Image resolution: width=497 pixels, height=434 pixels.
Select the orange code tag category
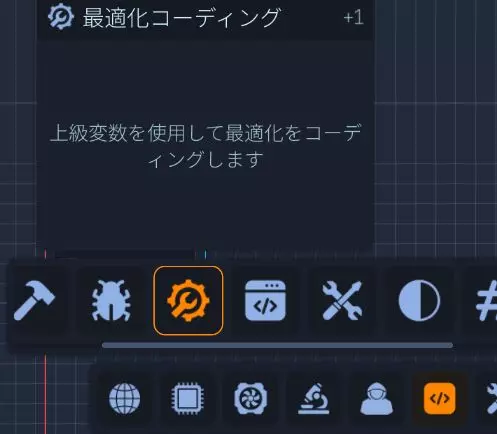440,399
